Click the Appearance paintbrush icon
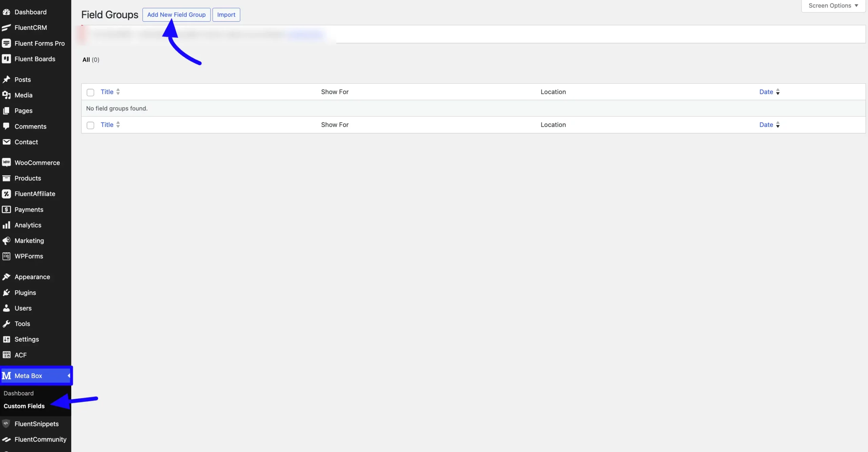This screenshot has width=868, height=452. pos(6,277)
